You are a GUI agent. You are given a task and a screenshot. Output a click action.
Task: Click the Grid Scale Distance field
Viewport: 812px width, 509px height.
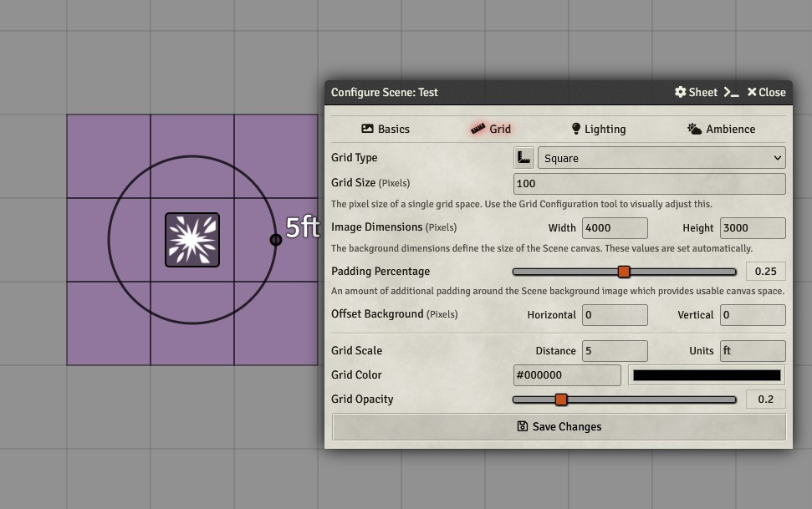pos(615,350)
